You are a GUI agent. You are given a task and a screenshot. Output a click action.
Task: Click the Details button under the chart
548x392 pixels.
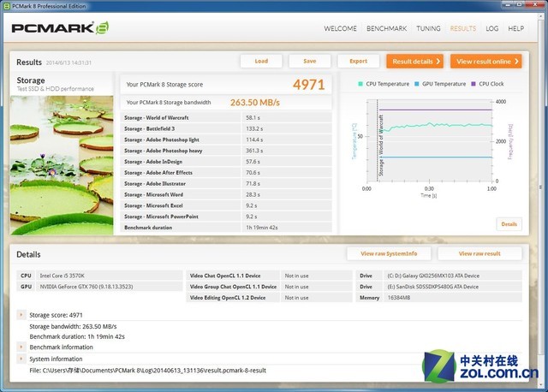pos(509,224)
